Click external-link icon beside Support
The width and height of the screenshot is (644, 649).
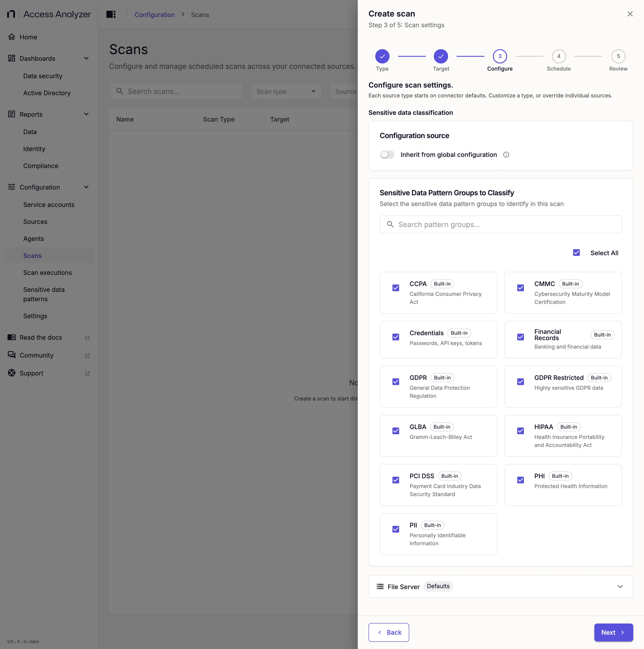click(x=87, y=373)
